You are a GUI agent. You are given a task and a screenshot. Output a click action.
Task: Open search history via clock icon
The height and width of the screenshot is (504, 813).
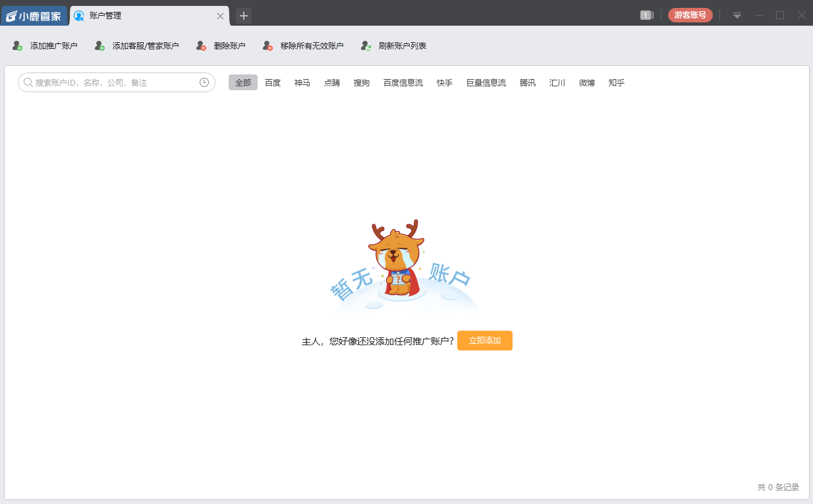204,82
